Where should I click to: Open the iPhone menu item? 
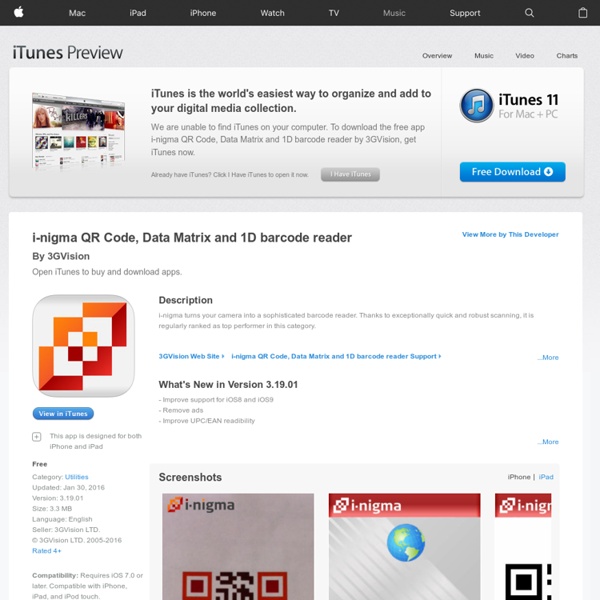click(203, 13)
